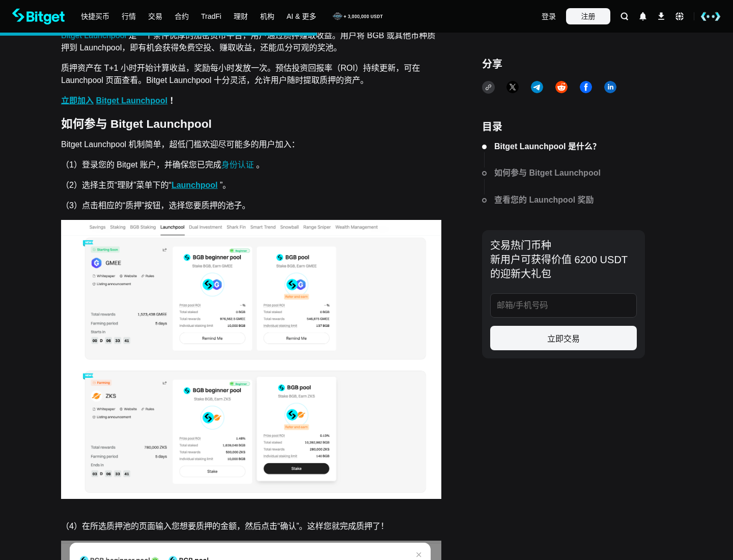
Task: Share the article on Reddit
Action: tap(561, 87)
